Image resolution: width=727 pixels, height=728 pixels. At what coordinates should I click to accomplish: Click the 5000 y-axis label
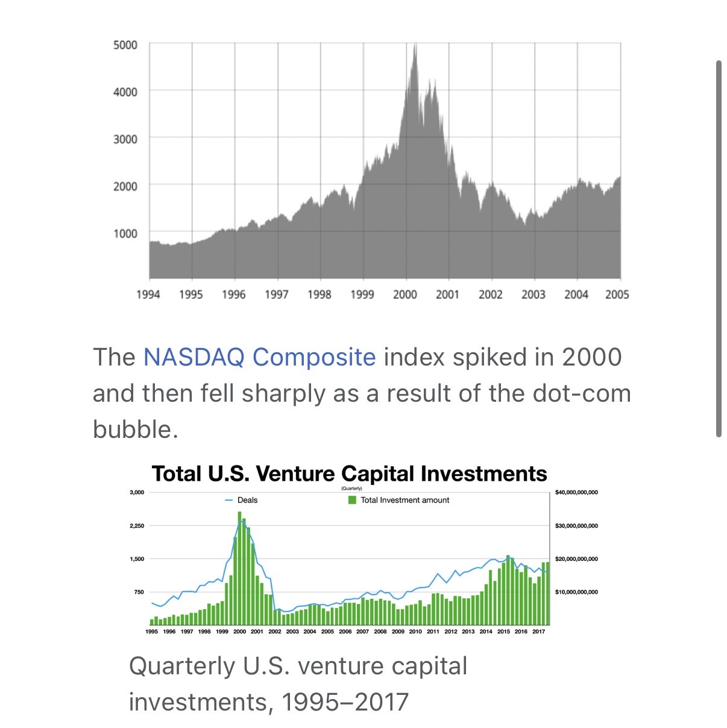125,45
